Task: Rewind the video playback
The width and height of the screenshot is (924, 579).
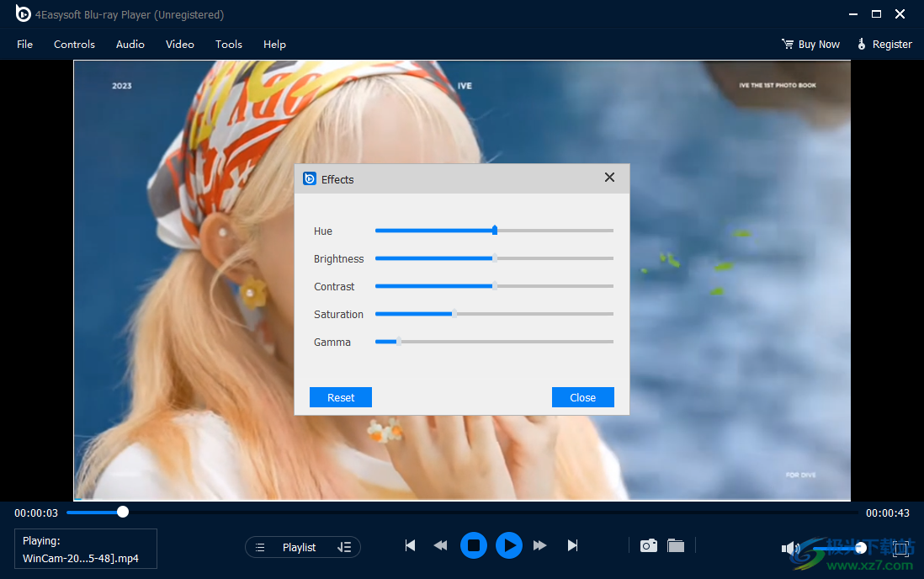Action: click(x=440, y=545)
